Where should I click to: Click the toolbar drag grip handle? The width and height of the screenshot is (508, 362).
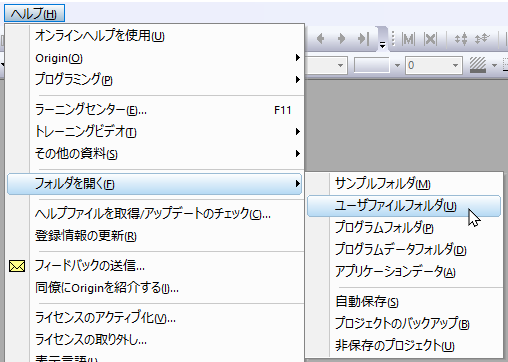click(393, 39)
